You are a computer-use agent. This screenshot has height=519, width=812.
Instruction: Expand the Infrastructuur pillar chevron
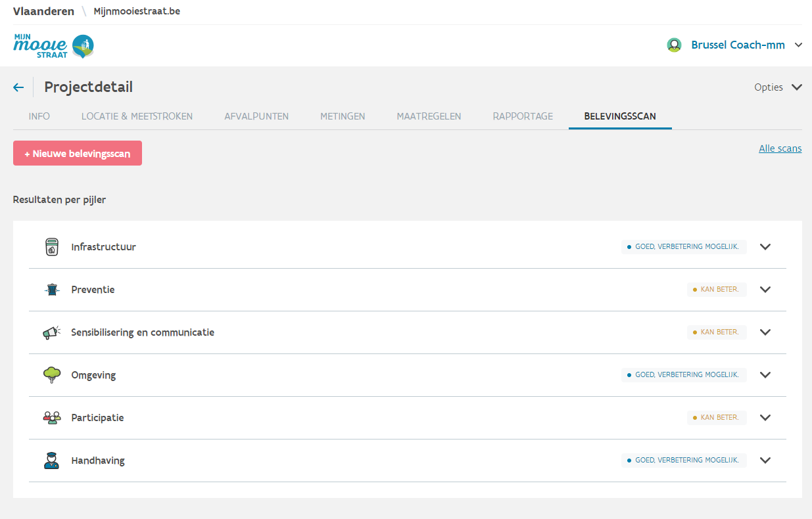pyautogui.click(x=765, y=247)
